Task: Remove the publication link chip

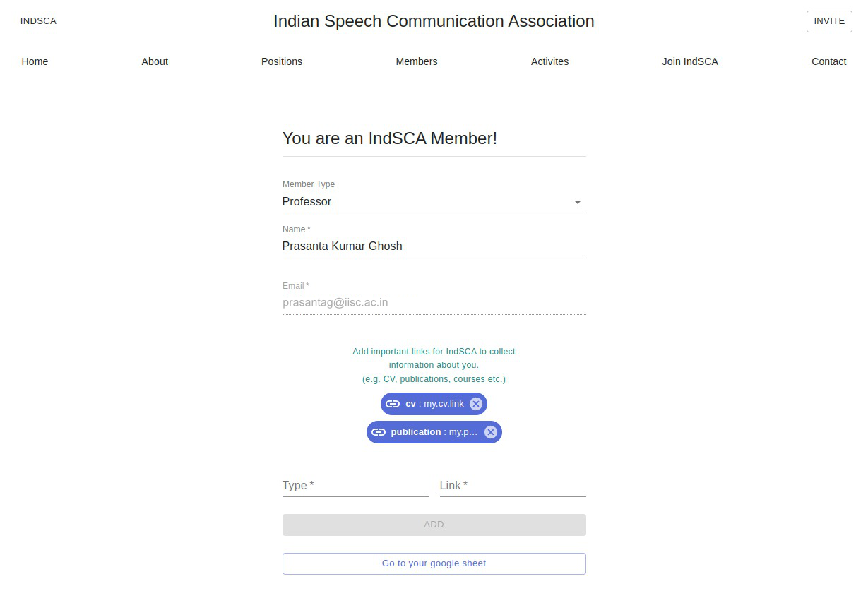Action: point(491,432)
